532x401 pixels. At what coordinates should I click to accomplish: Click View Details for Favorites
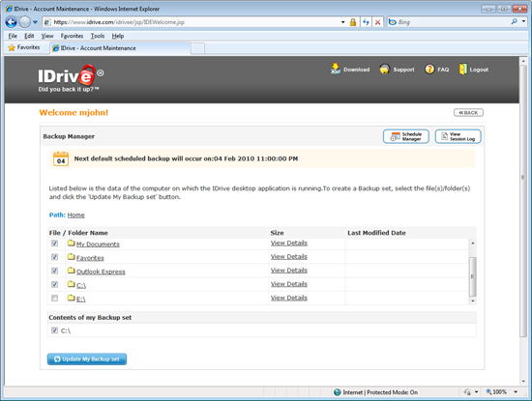pyautogui.click(x=289, y=257)
